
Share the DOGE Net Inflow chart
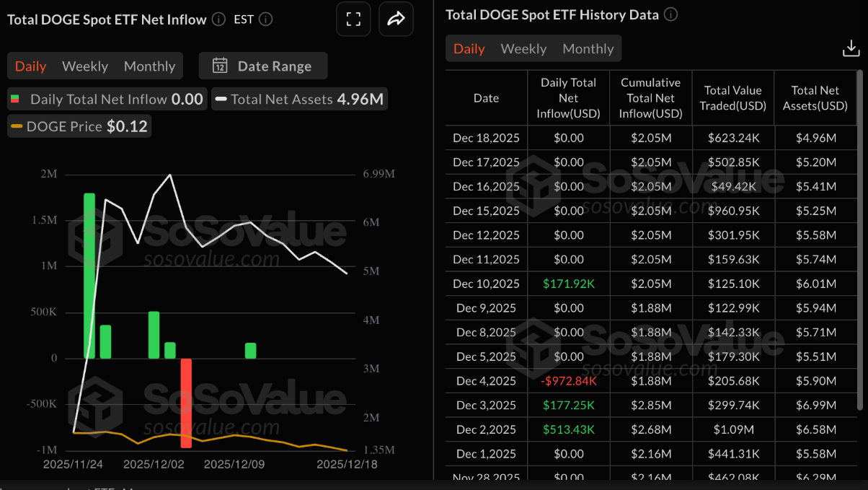point(395,19)
